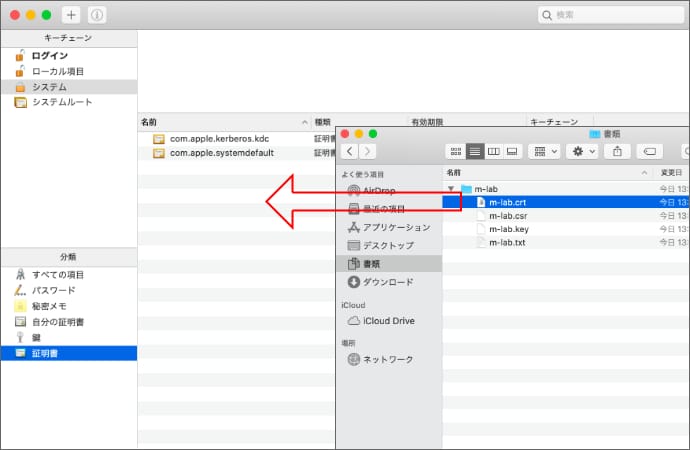Select the ログイン keychain
The height and width of the screenshot is (450, 690).
click(49, 56)
